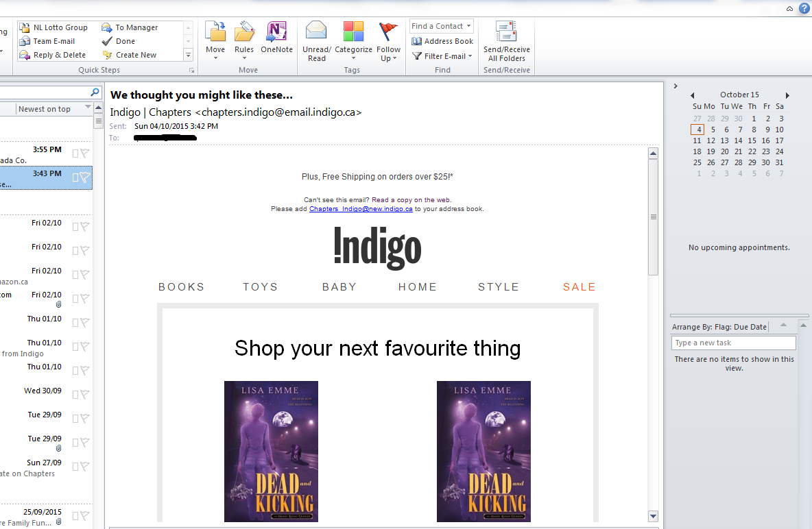Click the Follow Up flag icon
Screen dimensions: 812x529
tap(388, 32)
